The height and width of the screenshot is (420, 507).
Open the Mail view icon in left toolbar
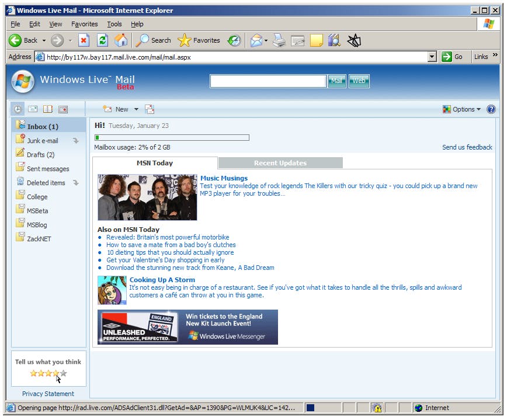coord(33,109)
